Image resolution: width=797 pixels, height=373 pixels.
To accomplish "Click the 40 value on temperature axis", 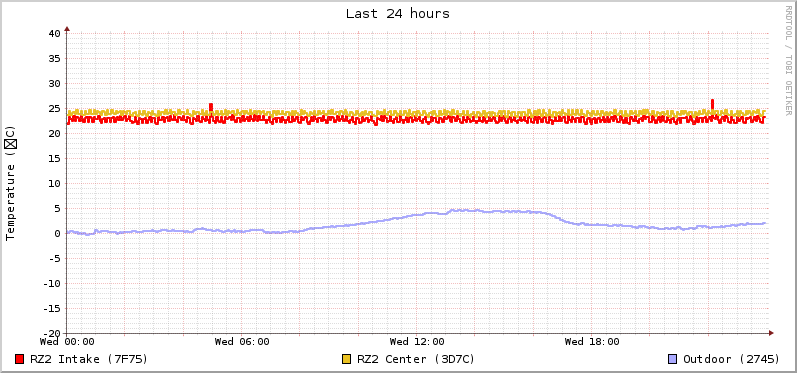I will (54, 34).
